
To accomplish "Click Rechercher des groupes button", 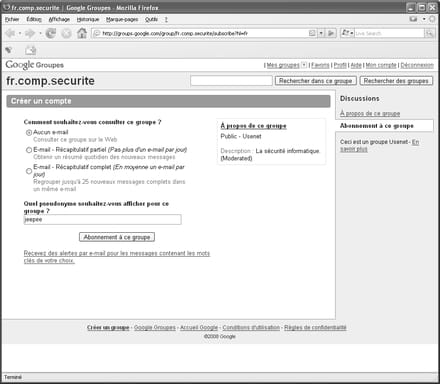I will (396, 81).
